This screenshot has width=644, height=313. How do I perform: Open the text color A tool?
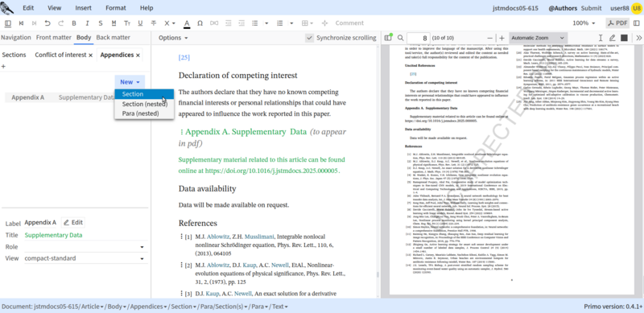click(187, 23)
